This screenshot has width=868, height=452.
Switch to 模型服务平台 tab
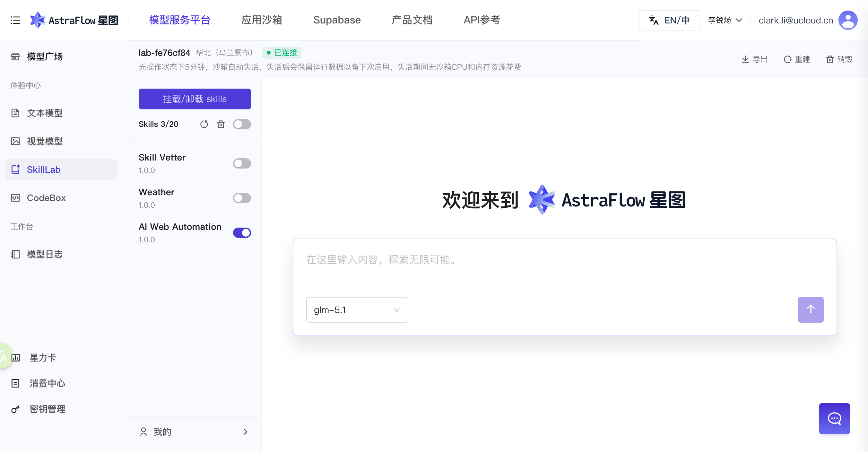click(x=179, y=20)
